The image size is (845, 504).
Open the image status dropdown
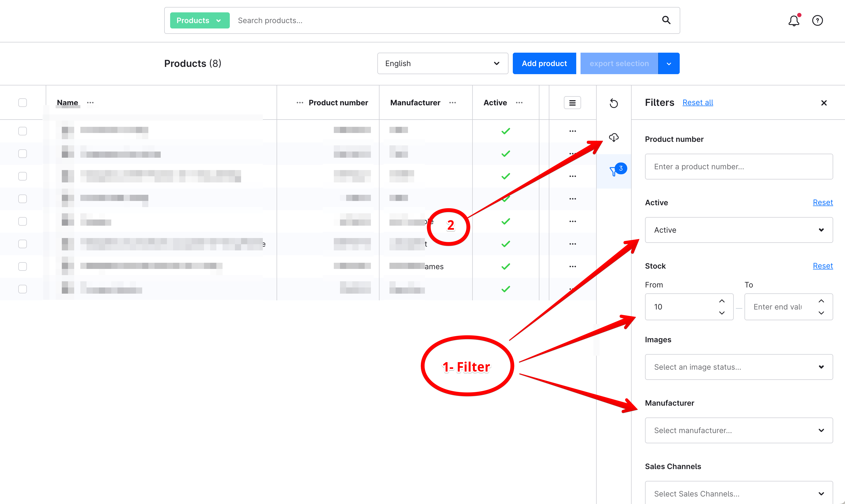pos(739,367)
